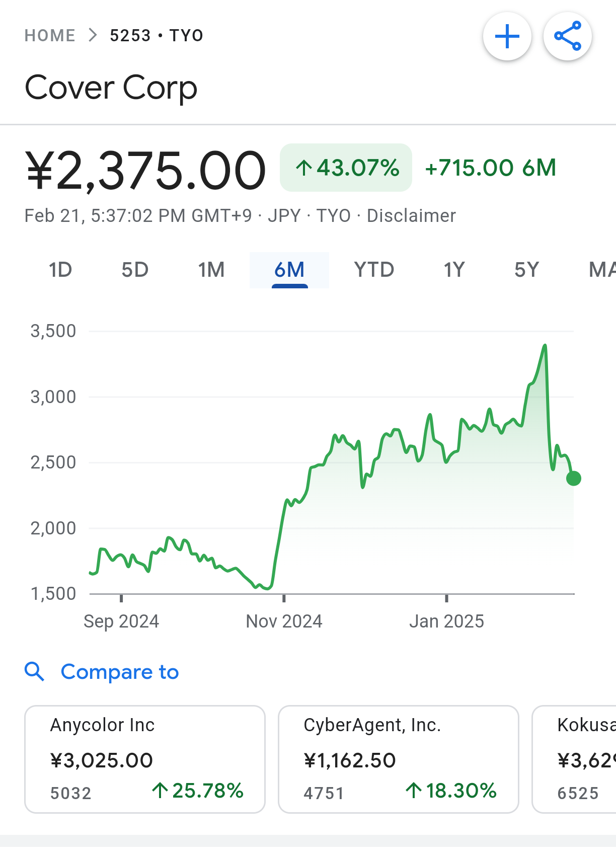616x858 pixels.
Task: Show the 1Y price chart tab
Action: click(x=454, y=270)
